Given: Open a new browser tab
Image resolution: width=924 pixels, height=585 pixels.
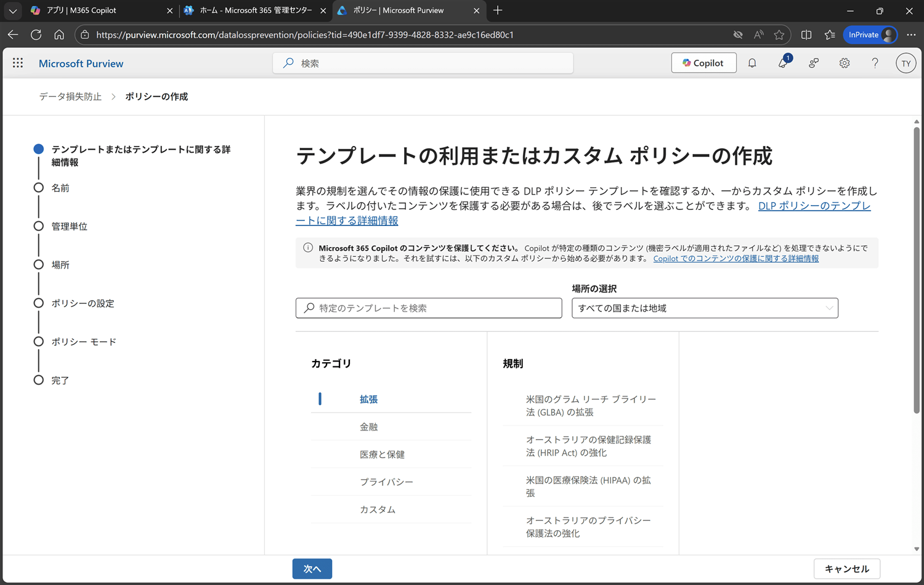Looking at the screenshot, I should coord(498,10).
